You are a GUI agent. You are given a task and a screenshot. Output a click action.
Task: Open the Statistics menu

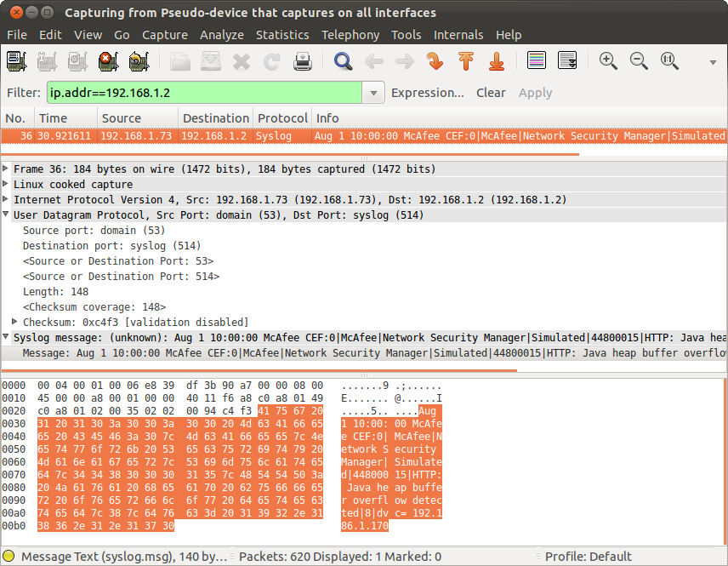coord(282,35)
